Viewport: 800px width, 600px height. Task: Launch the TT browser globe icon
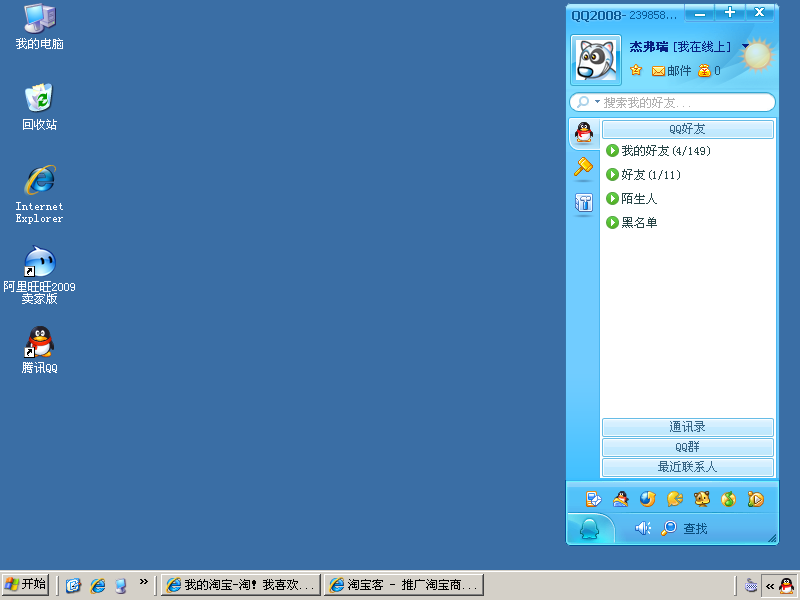click(647, 498)
